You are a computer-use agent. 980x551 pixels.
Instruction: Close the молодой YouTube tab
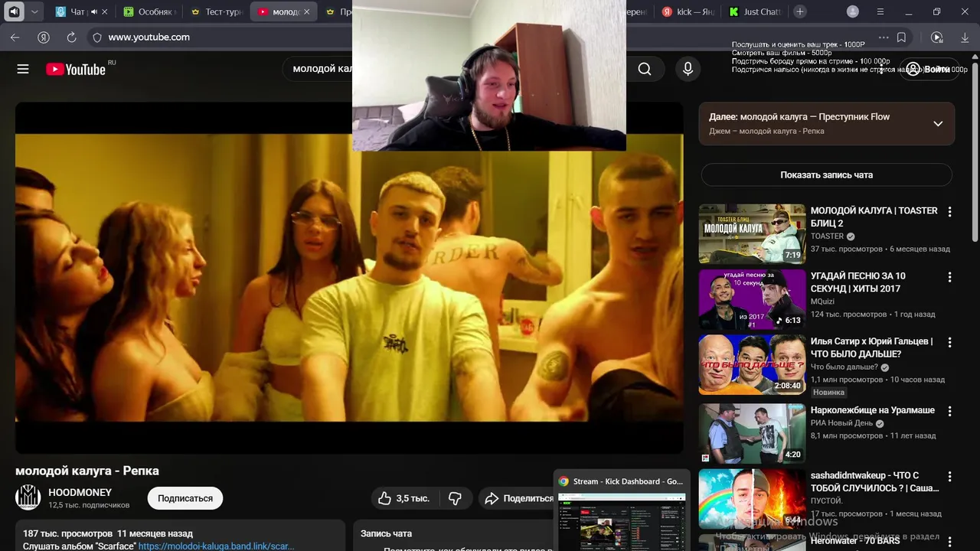click(x=307, y=11)
